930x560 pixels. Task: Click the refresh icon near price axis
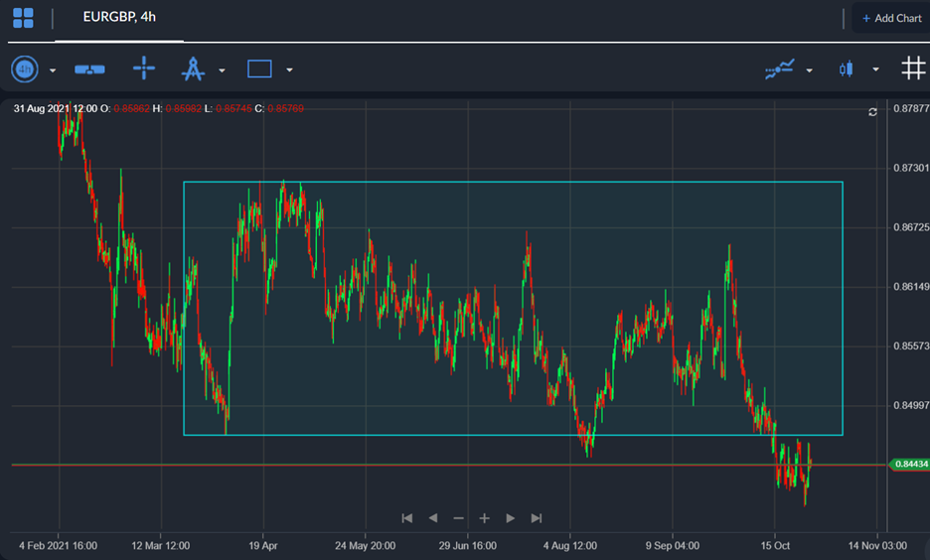coord(872,112)
